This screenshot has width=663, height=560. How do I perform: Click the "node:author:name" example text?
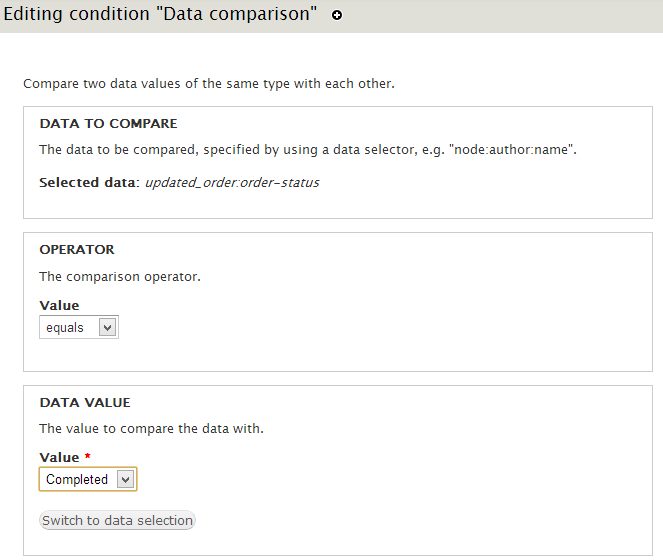[x=512, y=150]
